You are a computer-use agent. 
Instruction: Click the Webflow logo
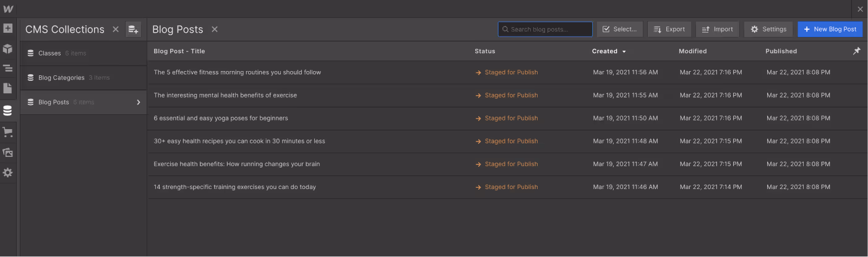pyautogui.click(x=7, y=9)
